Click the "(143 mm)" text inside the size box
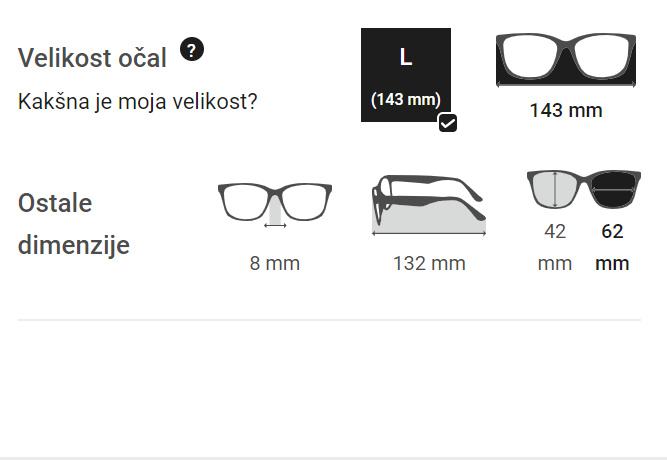Screen dimensions: 667x460 click(405, 100)
